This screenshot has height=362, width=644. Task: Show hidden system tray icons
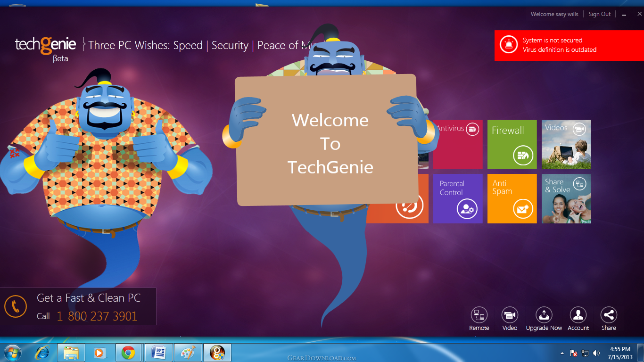[562, 353]
